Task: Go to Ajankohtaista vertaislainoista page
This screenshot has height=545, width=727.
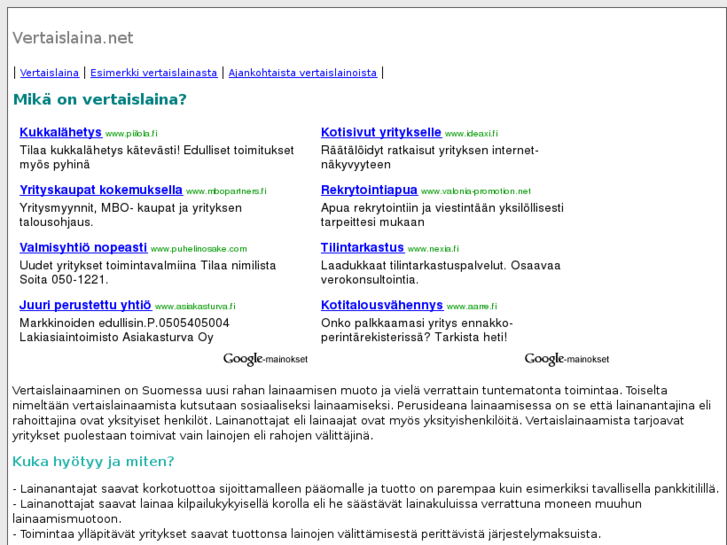Action: [x=302, y=73]
